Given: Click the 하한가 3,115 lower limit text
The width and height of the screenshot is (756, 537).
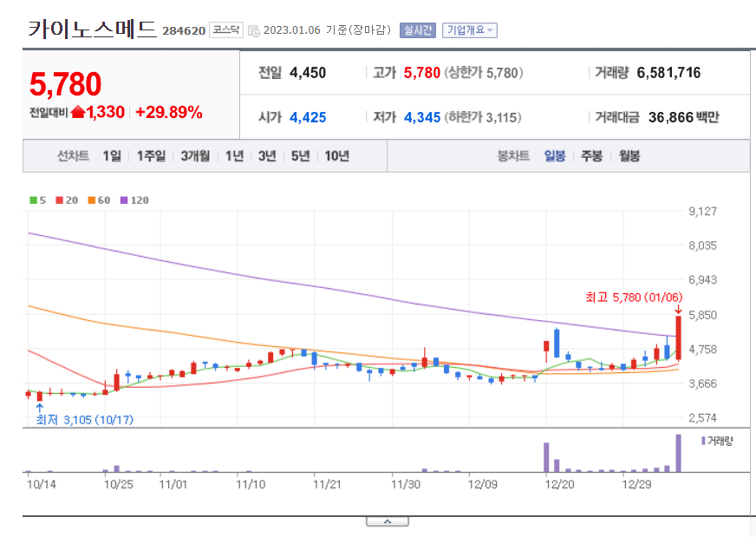Looking at the screenshot, I should [483, 117].
